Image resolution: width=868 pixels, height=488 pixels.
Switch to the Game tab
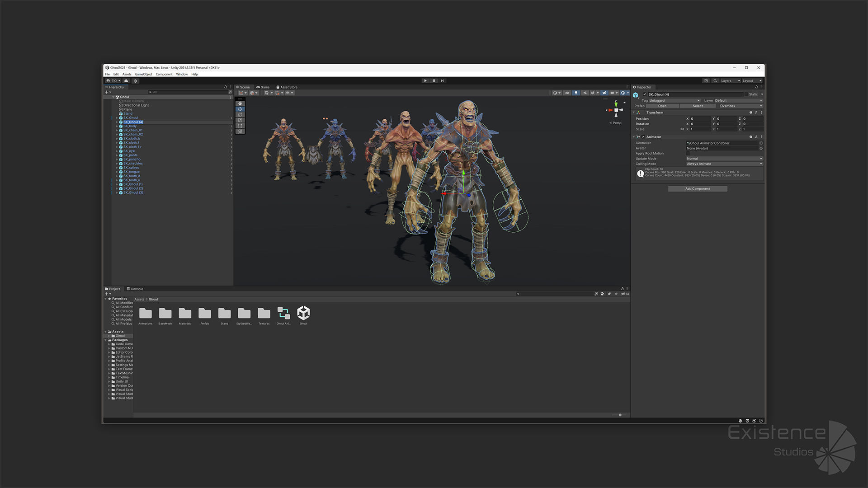[x=263, y=87]
